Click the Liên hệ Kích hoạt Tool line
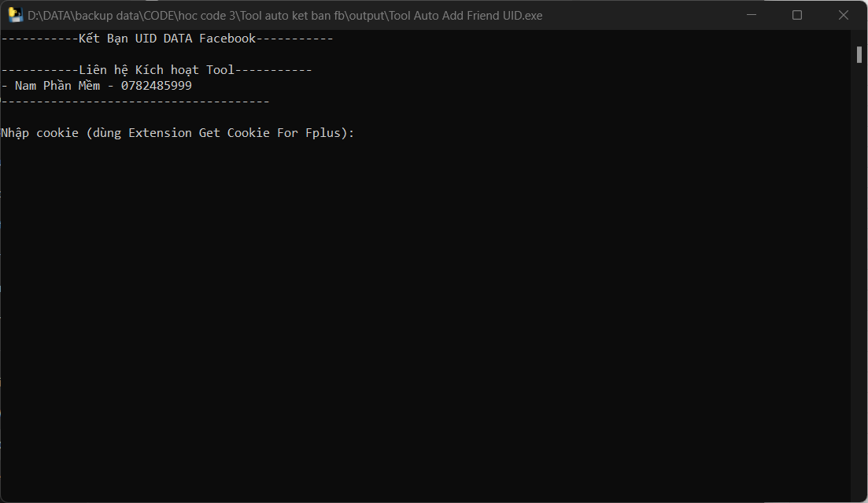The width and height of the screenshot is (868, 503). (157, 70)
